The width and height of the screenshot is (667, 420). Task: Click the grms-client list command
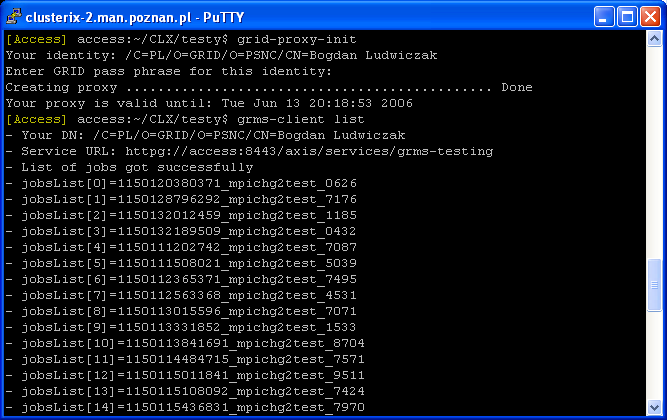click(301, 119)
